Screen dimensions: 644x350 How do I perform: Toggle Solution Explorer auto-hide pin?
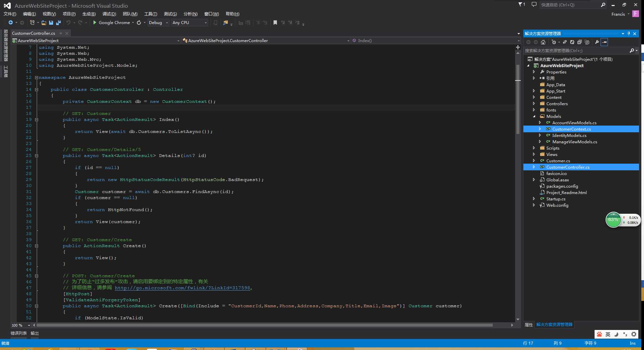pos(629,33)
